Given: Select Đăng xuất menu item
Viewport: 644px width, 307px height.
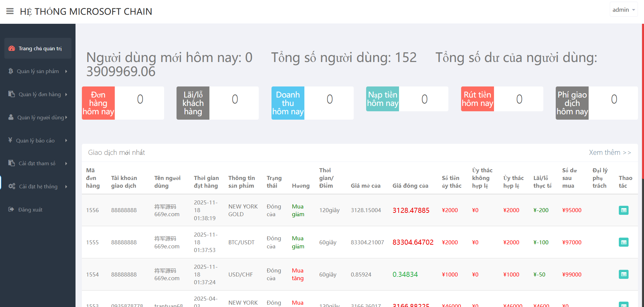Looking at the screenshot, I should (30, 210).
